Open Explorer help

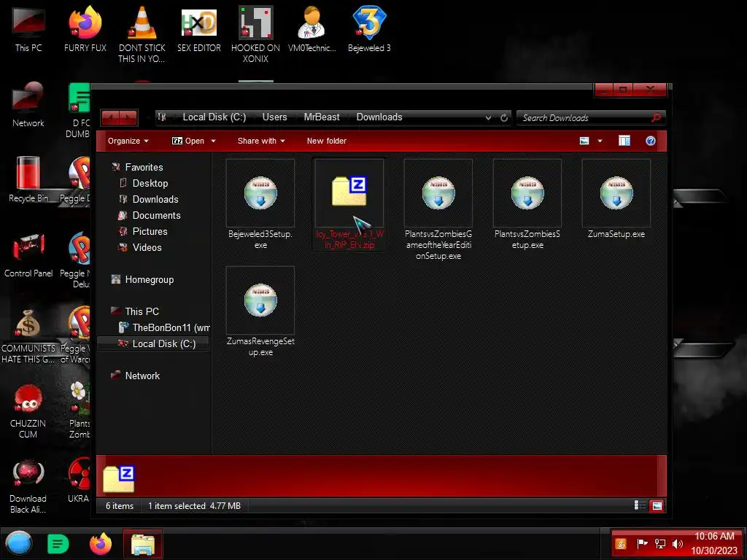(x=650, y=141)
